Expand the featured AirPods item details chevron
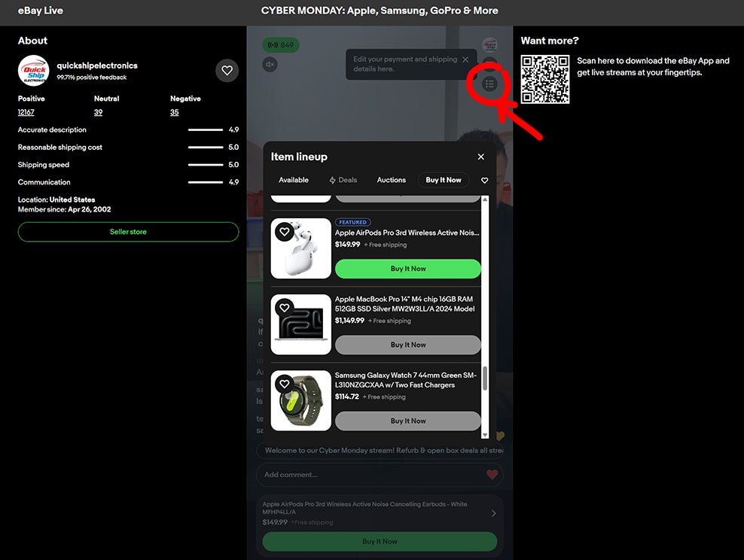This screenshot has width=744, height=560. (493, 513)
